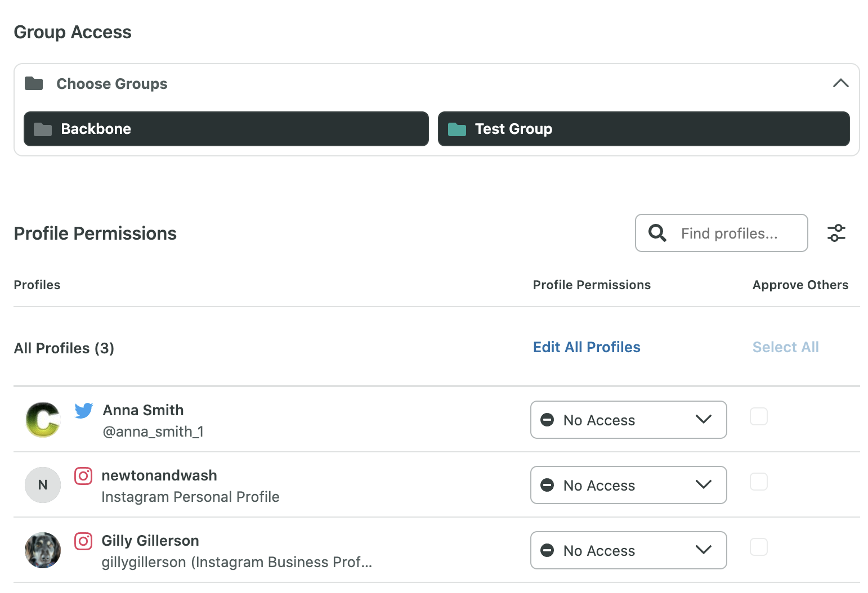Select the Test Group button

pos(644,129)
